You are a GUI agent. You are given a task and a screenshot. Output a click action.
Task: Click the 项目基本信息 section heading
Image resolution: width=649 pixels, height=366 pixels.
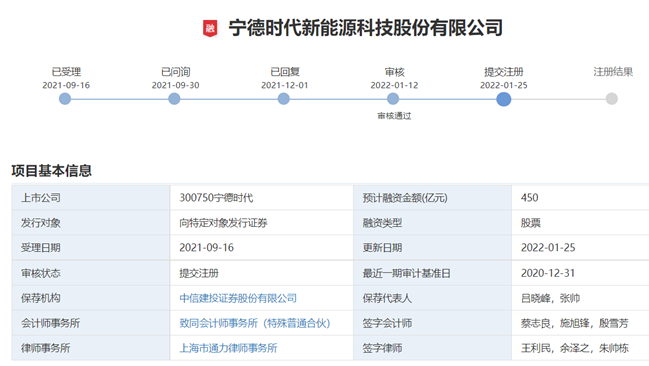tap(52, 171)
